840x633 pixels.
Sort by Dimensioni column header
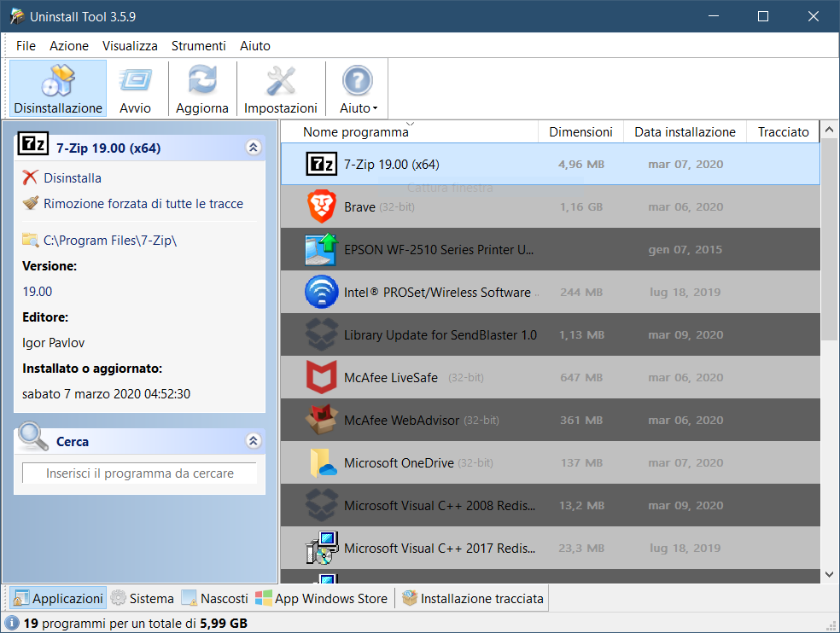pyautogui.click(x=580, y=131)
